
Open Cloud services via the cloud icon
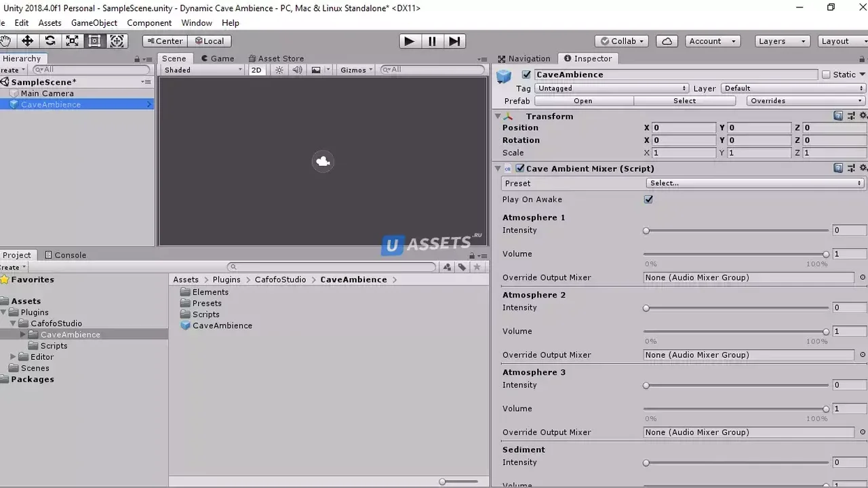click(x=667, y=41)
